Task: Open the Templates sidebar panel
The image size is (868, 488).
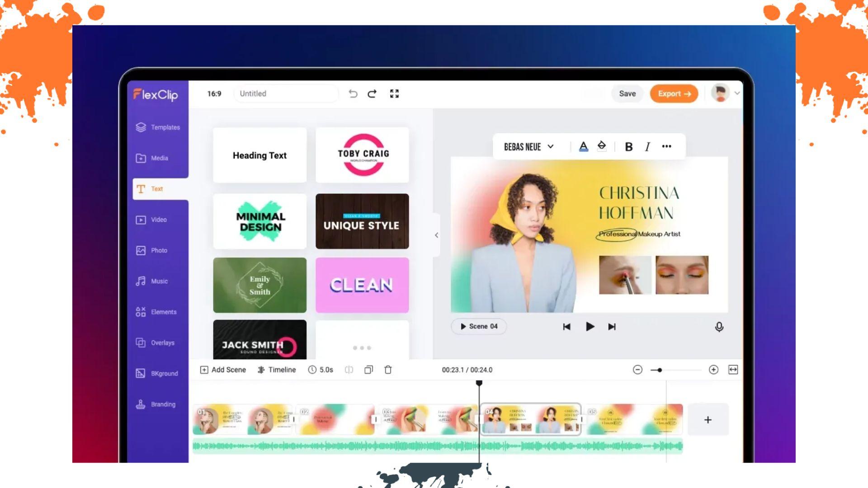Action: [x=158, y=127]
